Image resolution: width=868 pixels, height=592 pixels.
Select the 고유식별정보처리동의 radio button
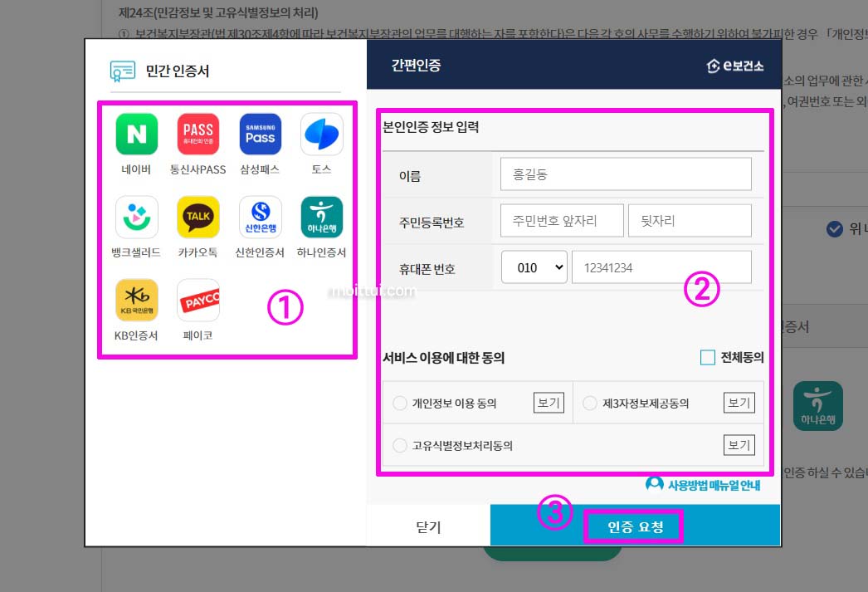tap(399, 445)
